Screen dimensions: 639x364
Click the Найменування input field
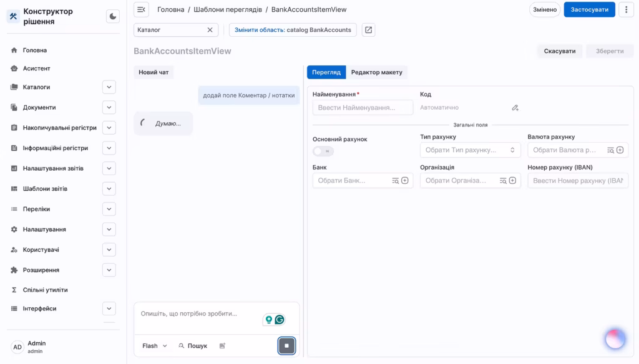pyautogui.click(x=363, y=108)
